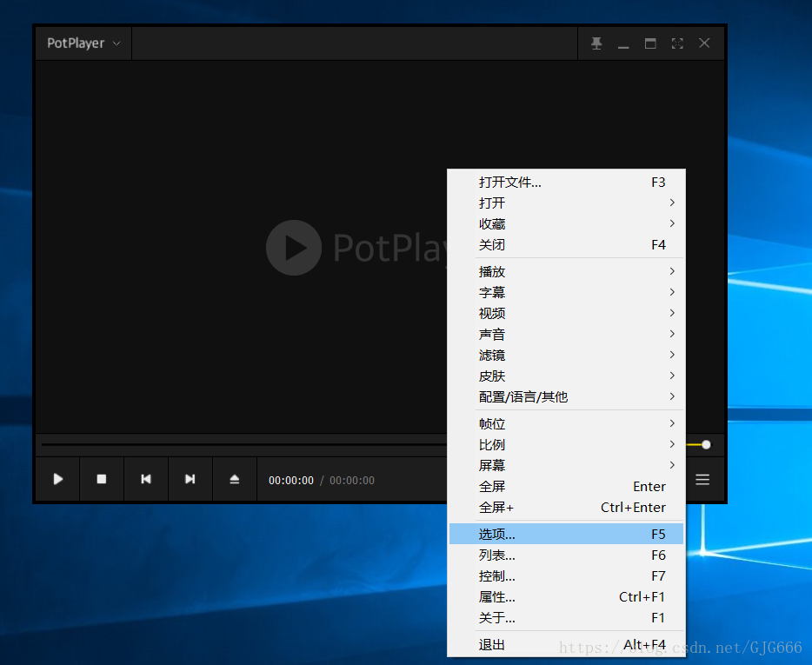Open 列表... playlist (F6)
Viewport: 812px width, 665px height.
[x=567, y=555]
